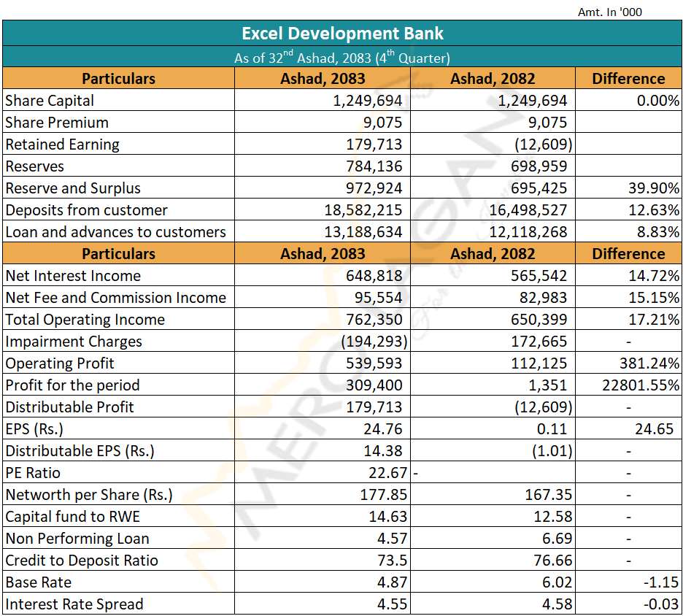Image resolution: width=683 pixels, height=616 pixels.
Task: Select Base Rate difference -1.15
Action: [x=661, y=582]
